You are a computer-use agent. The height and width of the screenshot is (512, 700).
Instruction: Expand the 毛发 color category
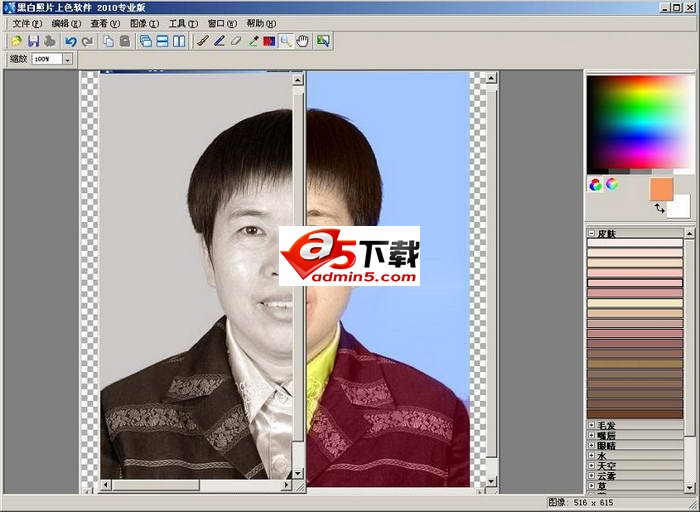click(591, 426)
